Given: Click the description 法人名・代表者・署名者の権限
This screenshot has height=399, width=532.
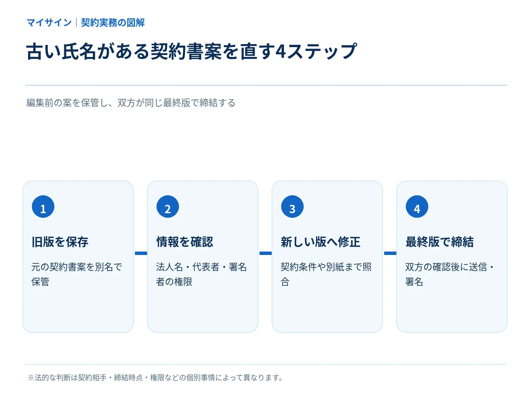Looking at the screenshot, I should coord(201,274).
